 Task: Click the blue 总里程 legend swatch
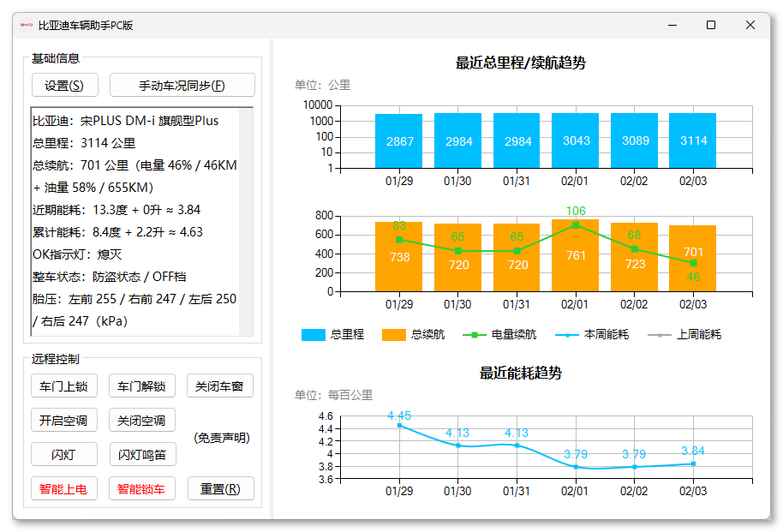click(x=313, y=335)
